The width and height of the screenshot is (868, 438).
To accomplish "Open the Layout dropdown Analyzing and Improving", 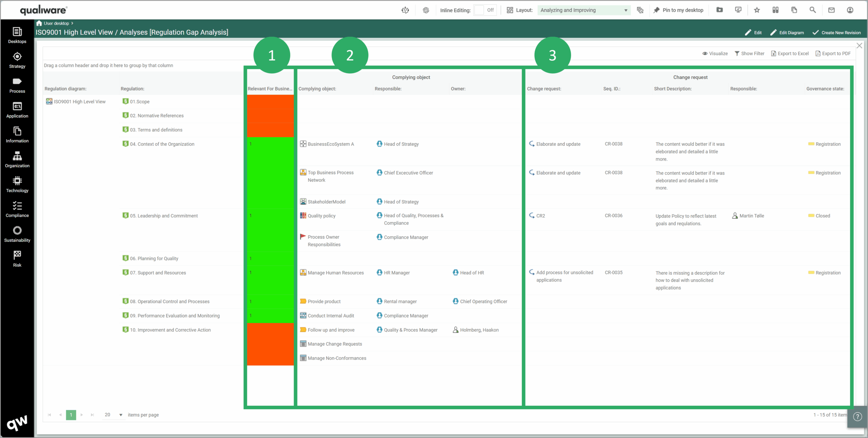I will point(584,10).
